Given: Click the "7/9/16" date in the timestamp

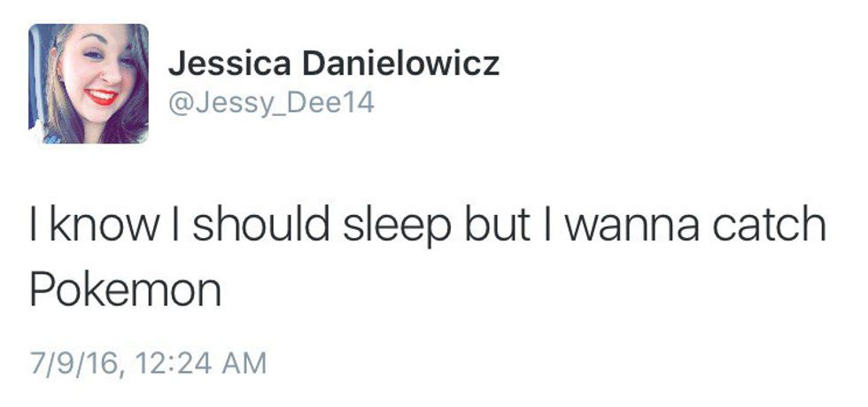Looking at the screenshot, I should (x=64, y=362).
